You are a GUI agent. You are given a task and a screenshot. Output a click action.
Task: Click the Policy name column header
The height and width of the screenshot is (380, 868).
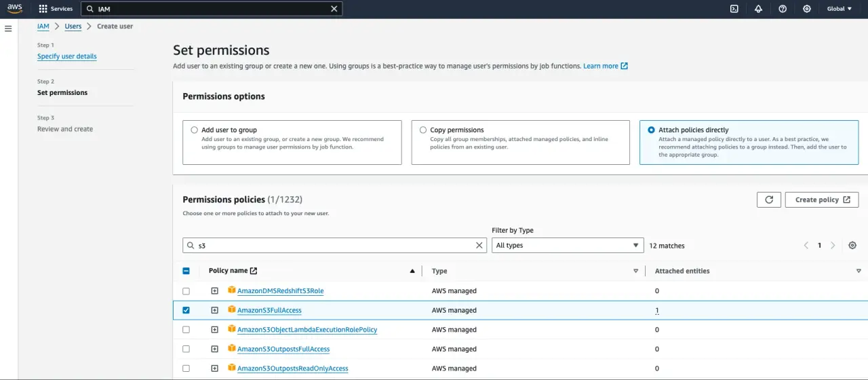tap(229, 271)
